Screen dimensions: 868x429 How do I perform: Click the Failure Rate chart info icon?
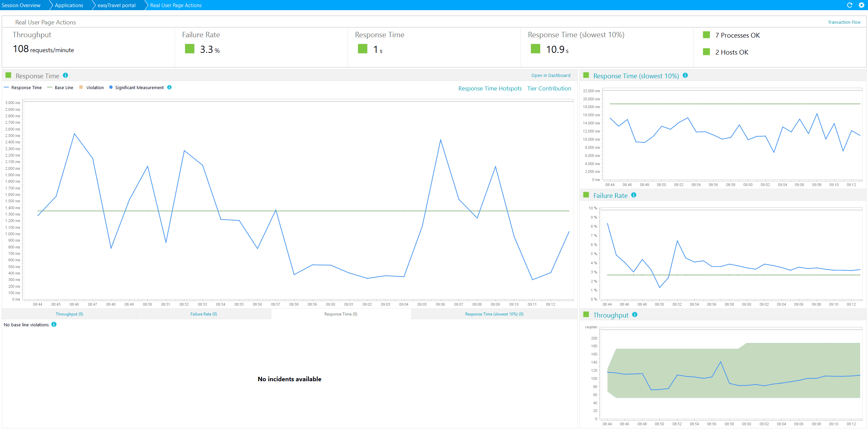(634, 195)
